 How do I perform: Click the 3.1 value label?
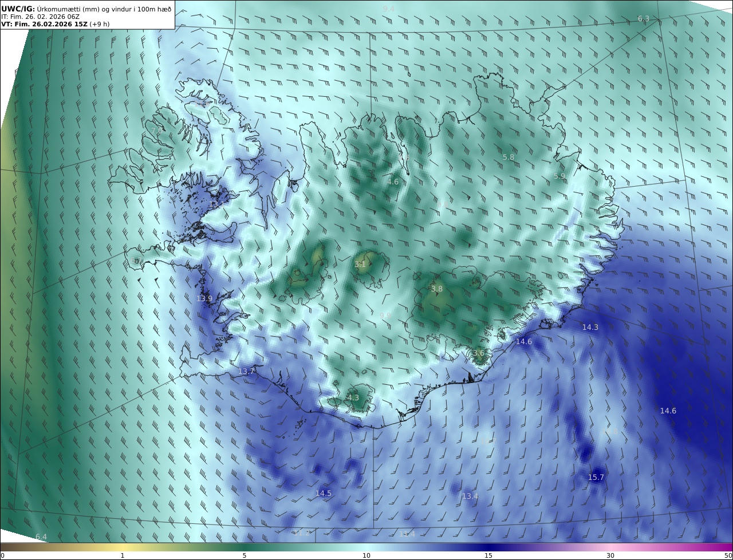coord(360,265)
